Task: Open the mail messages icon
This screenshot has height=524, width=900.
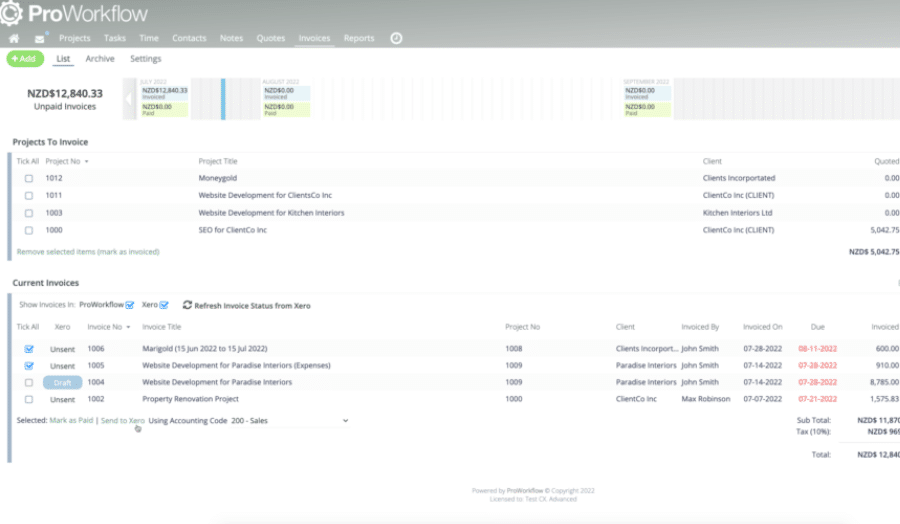Action: click(40, 38)
